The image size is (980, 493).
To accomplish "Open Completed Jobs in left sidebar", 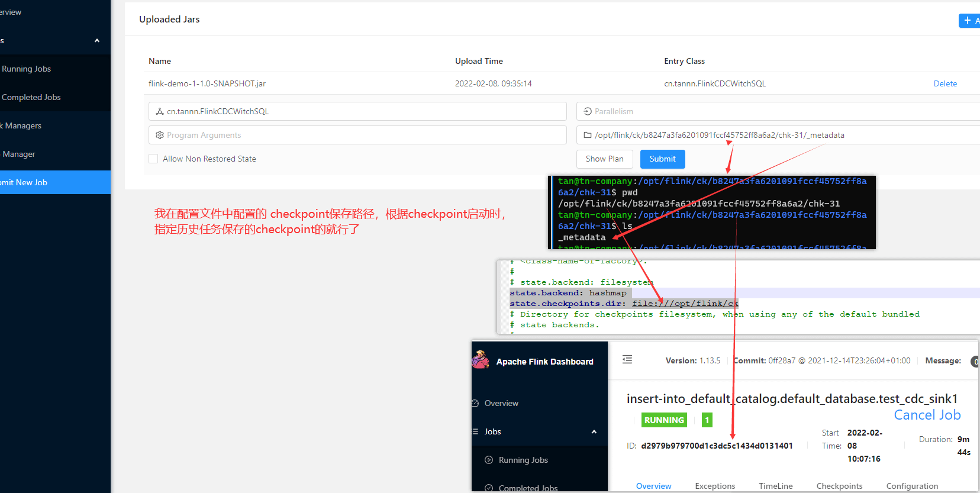I will [31, 97].
